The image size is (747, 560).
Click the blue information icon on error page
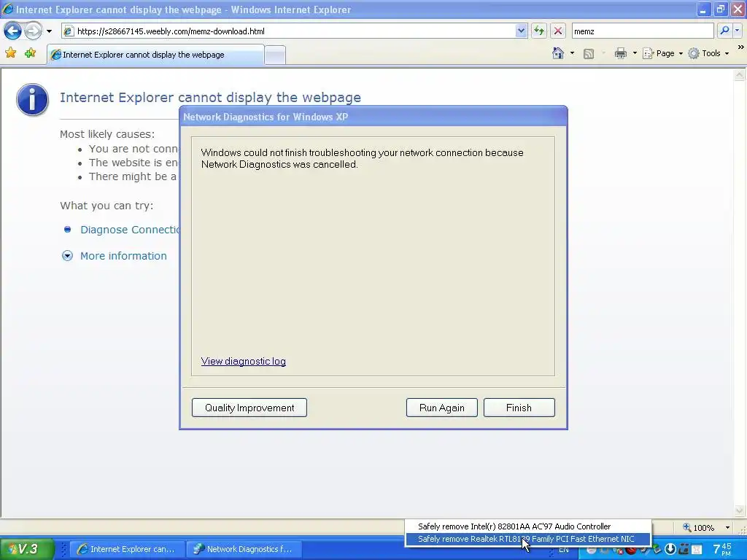click(32, 99)
